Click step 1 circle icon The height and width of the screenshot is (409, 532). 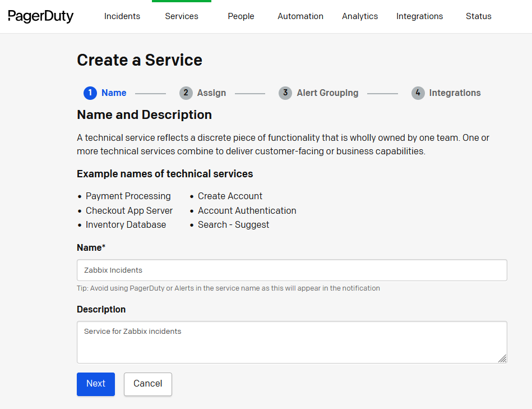point(90,93)
